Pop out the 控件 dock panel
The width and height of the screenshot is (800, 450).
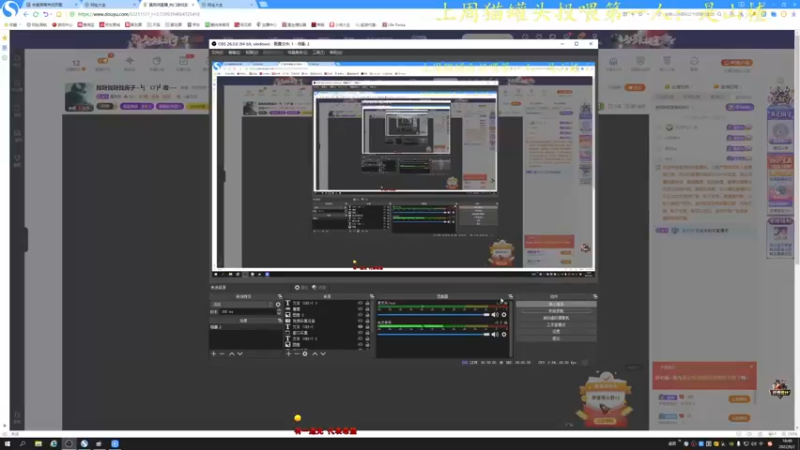pyautogui.click(x=595, y=296)
